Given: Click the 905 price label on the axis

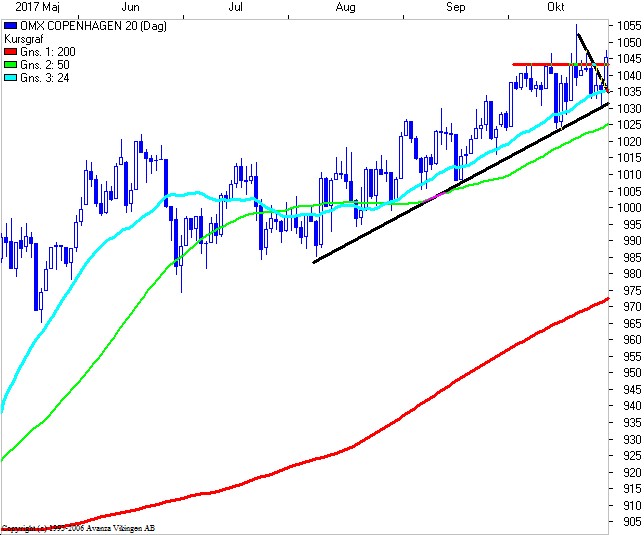Looking at the screenshot, I should (628, 521).
